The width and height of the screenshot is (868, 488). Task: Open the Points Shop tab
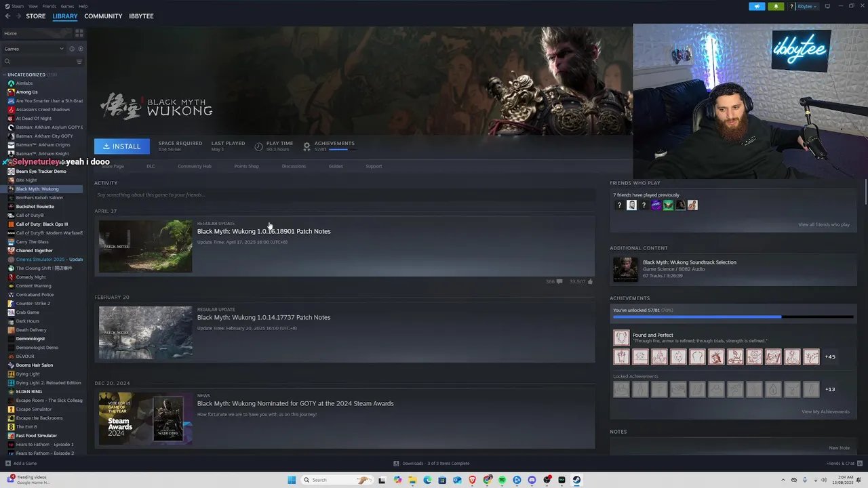coord(247,166)
